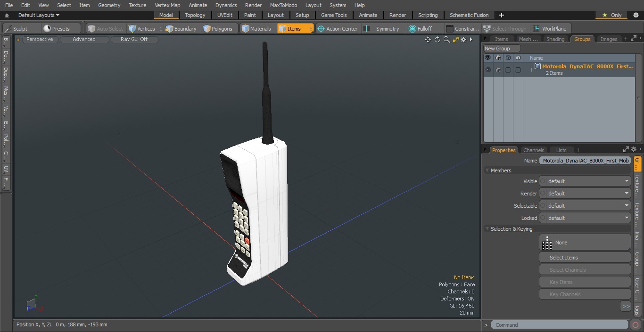Collapse the Members section
Image resolution: width=644 pixels, height=332 pixels.
pyautogui.click(x=487, y=170)
